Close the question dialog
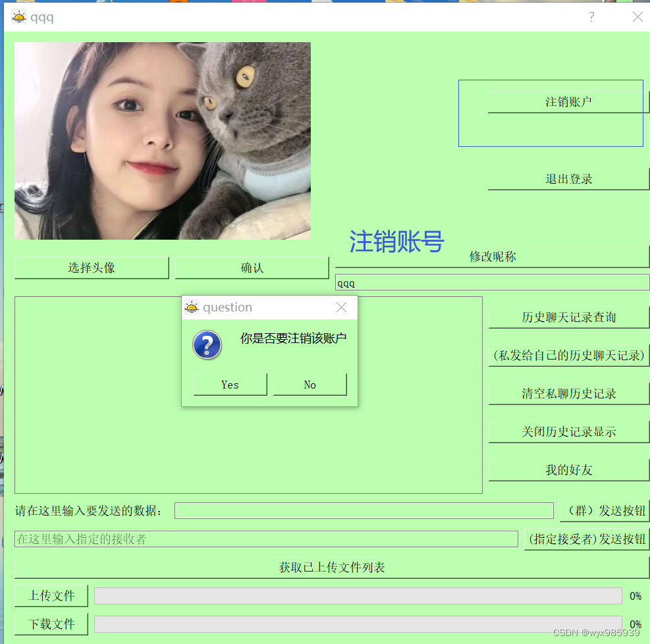 point(341,307)
